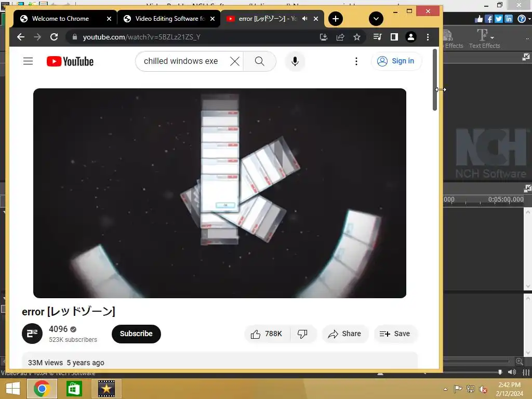Run search with magnifier button

(260, 61)
